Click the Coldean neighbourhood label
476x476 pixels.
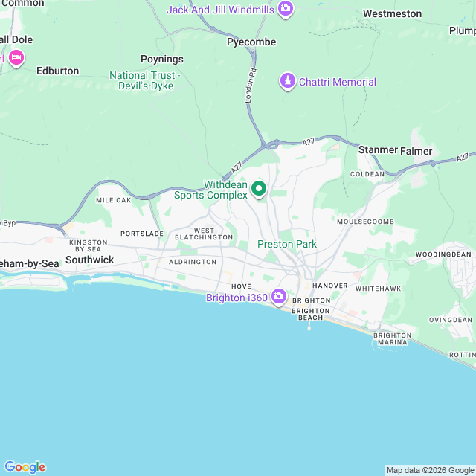367,174
